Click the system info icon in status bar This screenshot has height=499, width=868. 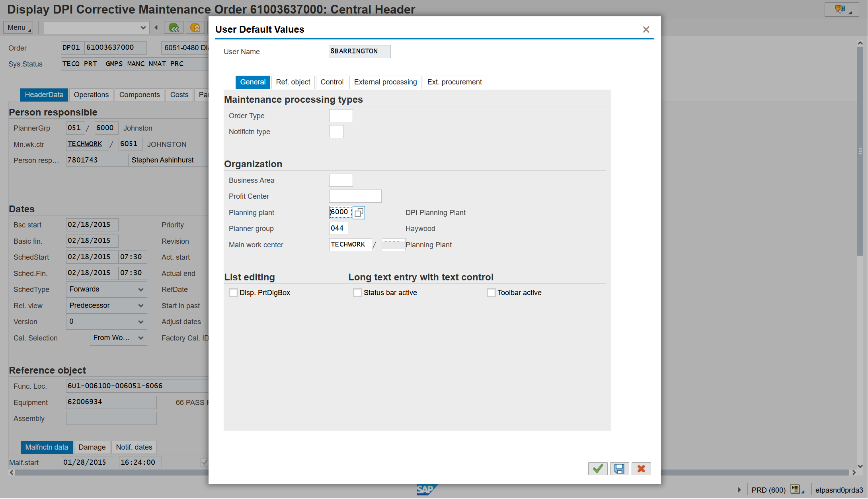(x=797, y=489)
